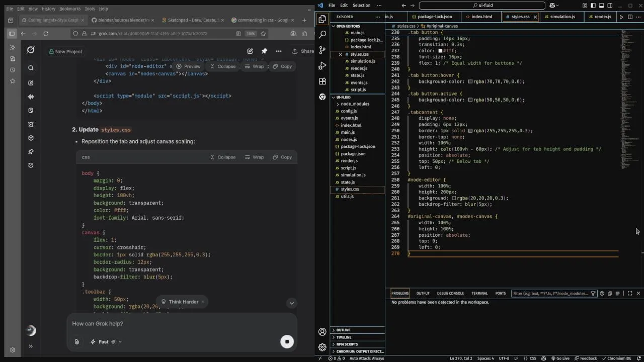The width and height of the screenshot is (644, 362).
Task: Close the bottom panel
Action: (x=638, y=294)
